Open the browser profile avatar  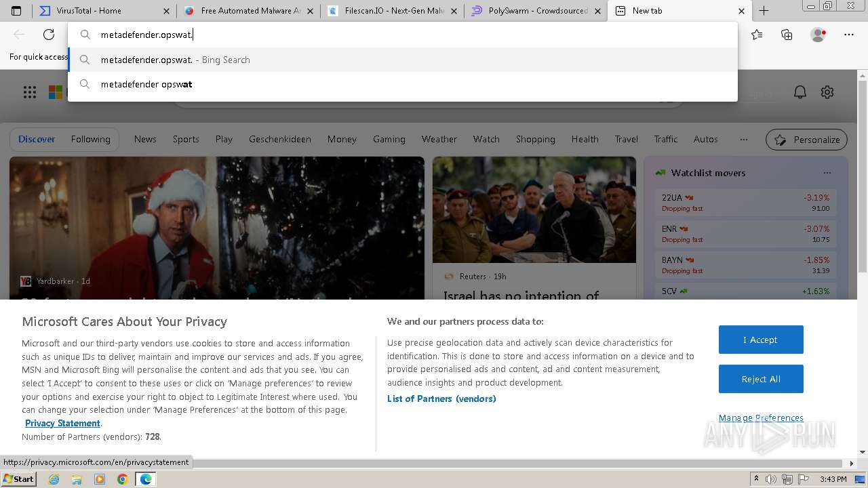point(818,35)
